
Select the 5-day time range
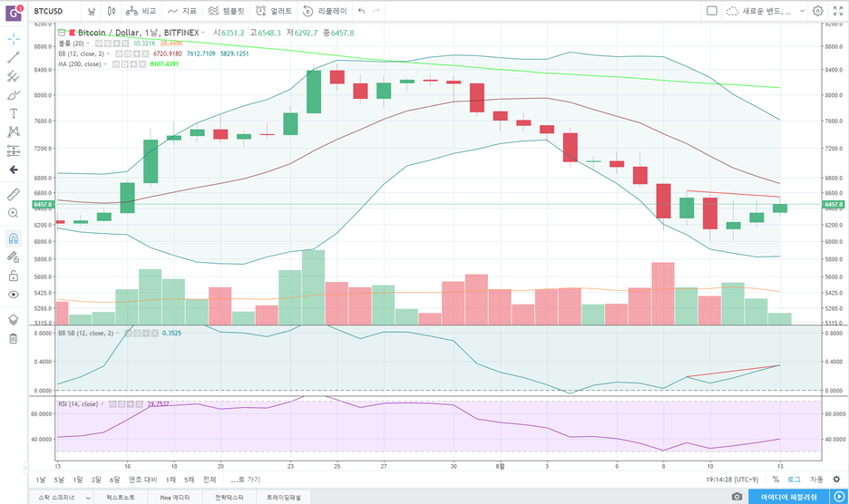click(59, 480)
